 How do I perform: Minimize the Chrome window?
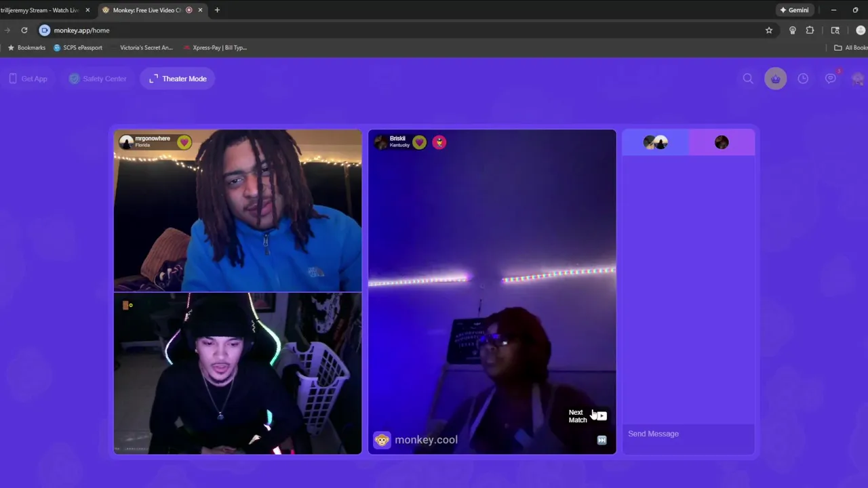(x=833, y=10)
